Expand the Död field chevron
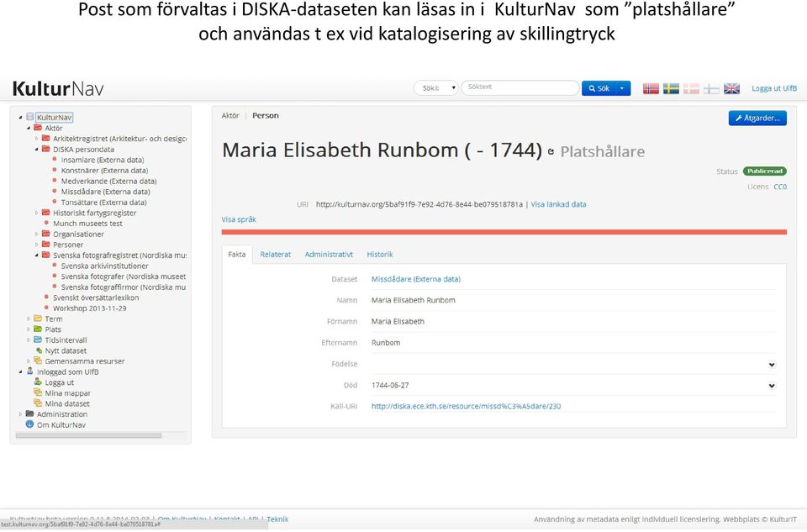The width and height of the screenshot is (807, 532). pos(772,386)
